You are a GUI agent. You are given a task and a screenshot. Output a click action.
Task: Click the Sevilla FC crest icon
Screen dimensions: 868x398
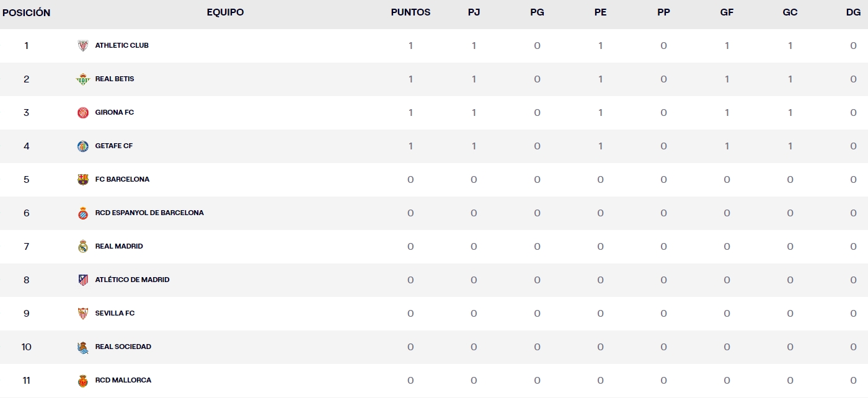point(83,313)
